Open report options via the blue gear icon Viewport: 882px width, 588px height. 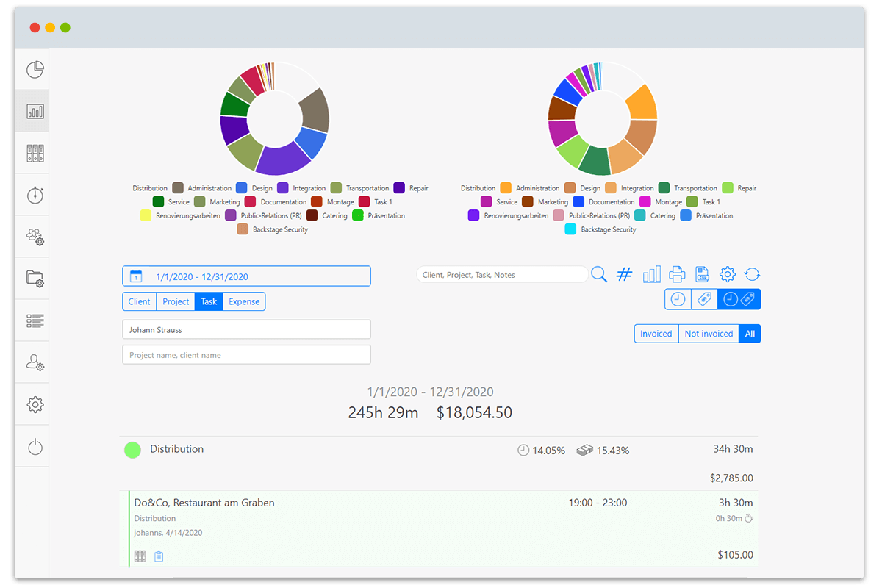point(728,274)
